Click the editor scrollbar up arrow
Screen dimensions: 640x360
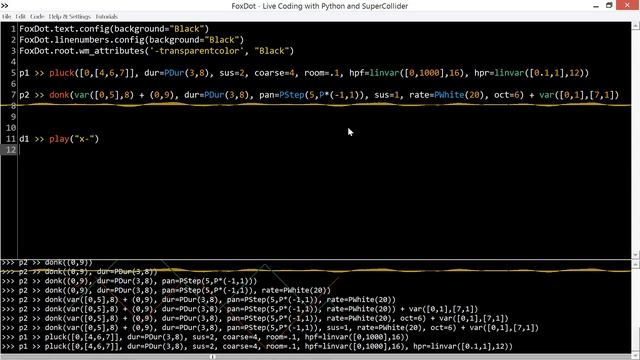click(636, 26)
